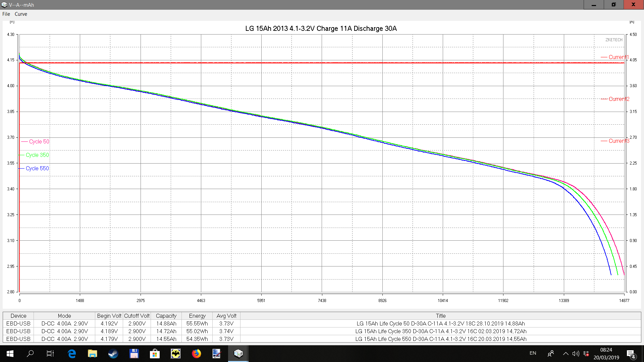Open taskbar Search magnifier
The image size is (644, 362).
(x=30, y=353)
